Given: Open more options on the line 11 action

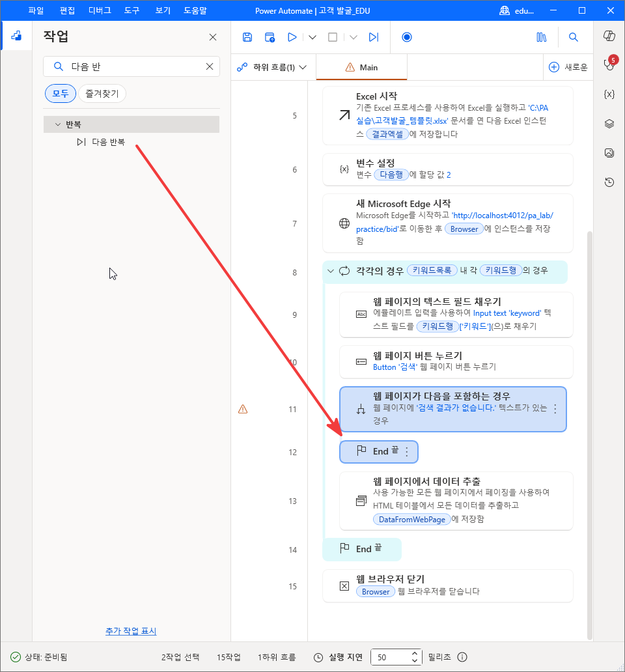Looking at the screenshot, I should click(x=555, y=410).
